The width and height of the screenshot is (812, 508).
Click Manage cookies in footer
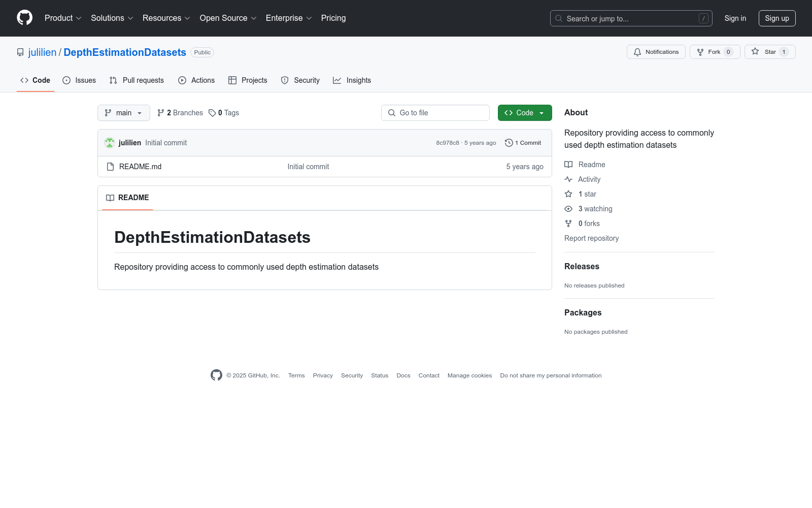click(469, 375)
